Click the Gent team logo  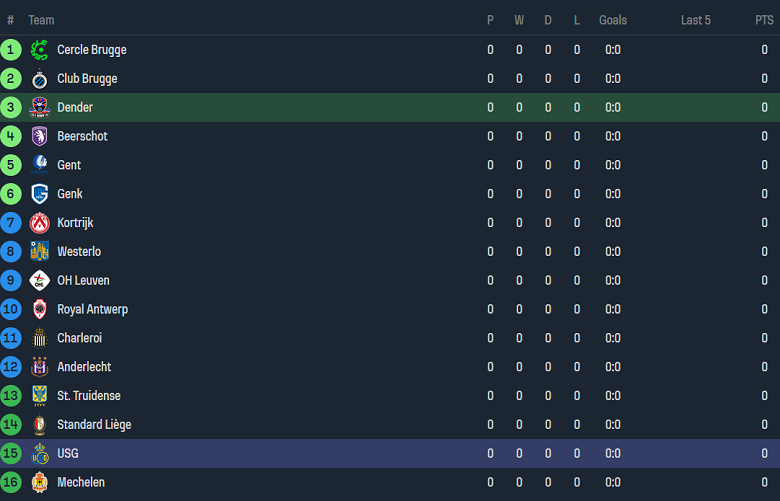tap(40, 165)
